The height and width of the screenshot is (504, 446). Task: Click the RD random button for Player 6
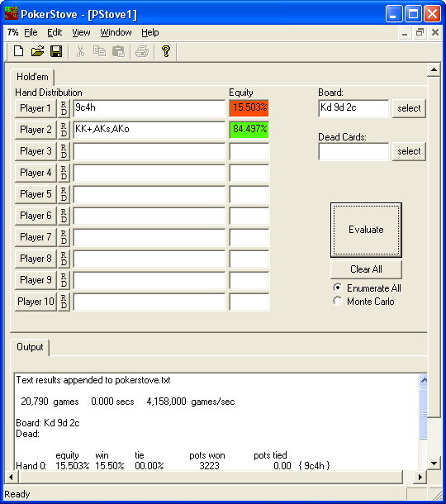point(64,216)
